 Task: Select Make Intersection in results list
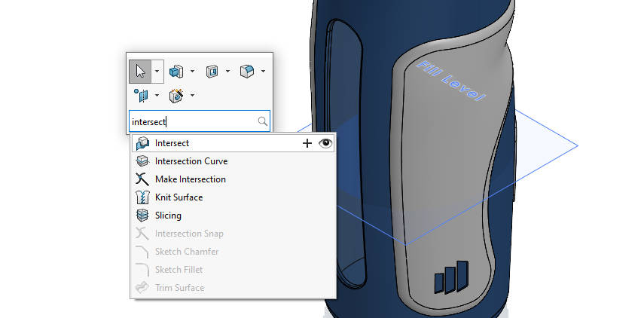(190, 179)
